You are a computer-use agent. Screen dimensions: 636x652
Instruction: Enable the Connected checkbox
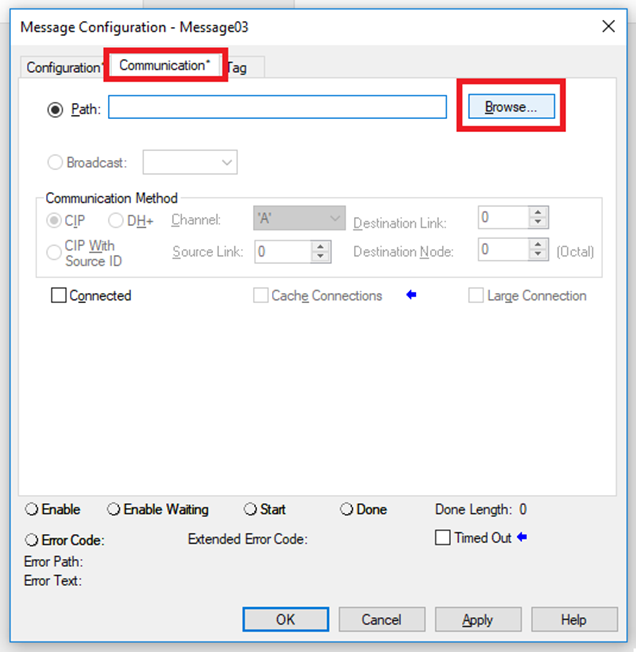(59, 296)
